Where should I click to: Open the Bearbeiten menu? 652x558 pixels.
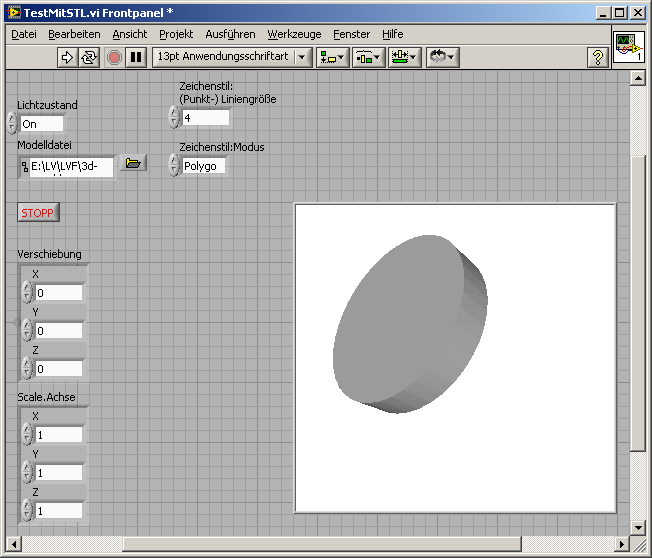(74, 34)
